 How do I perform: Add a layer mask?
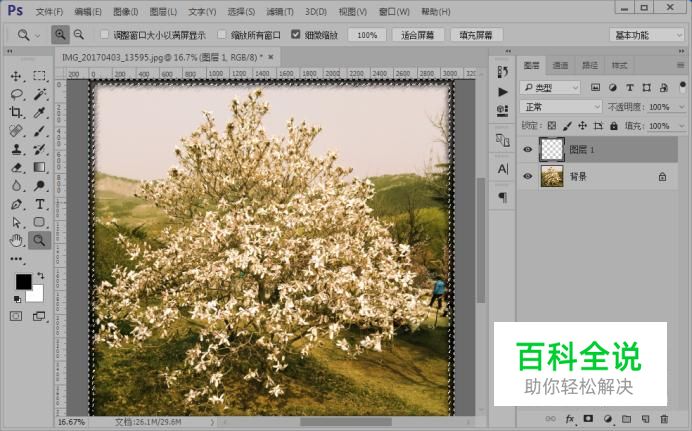588,419
